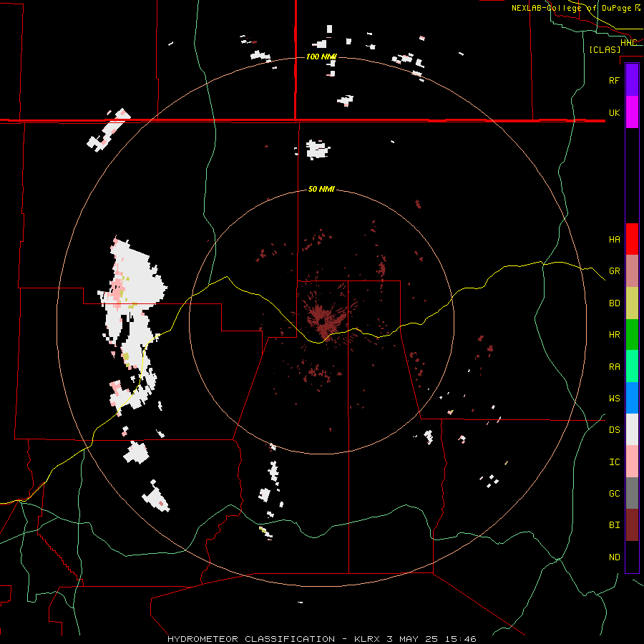
Task: Click the 'WS' legend label
Action: [x=614, y=399]
